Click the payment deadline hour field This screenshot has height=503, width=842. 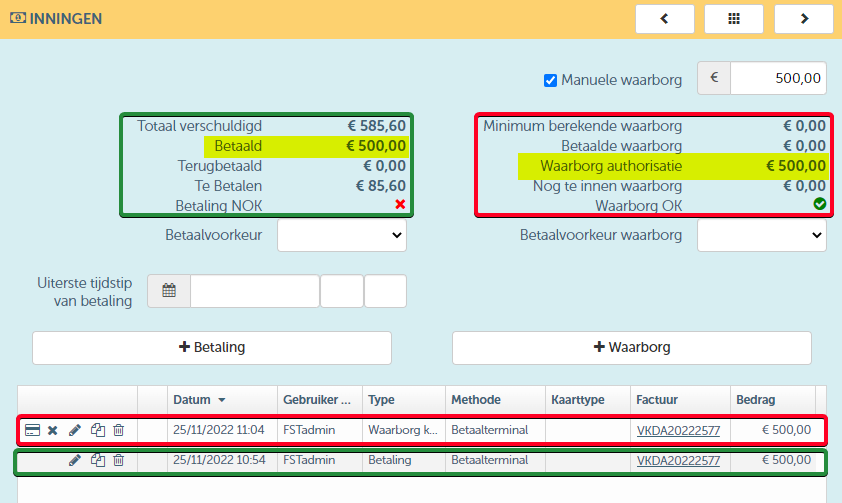(342, 291)
